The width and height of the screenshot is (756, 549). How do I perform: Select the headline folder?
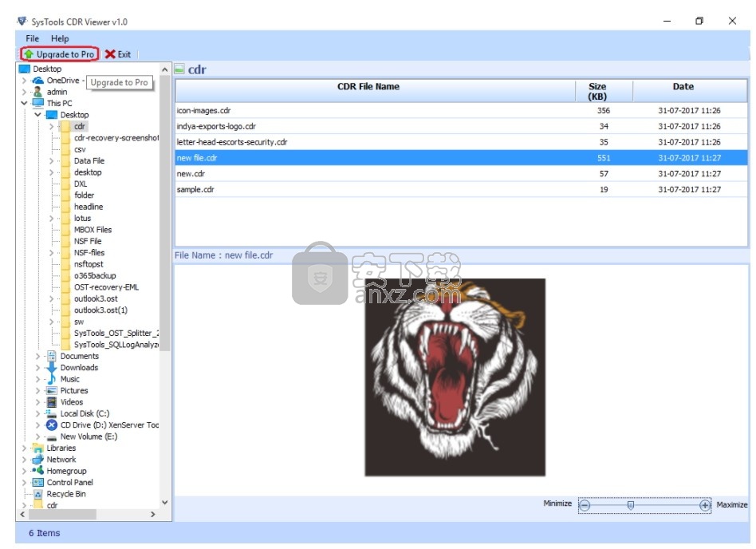(89, 207)
